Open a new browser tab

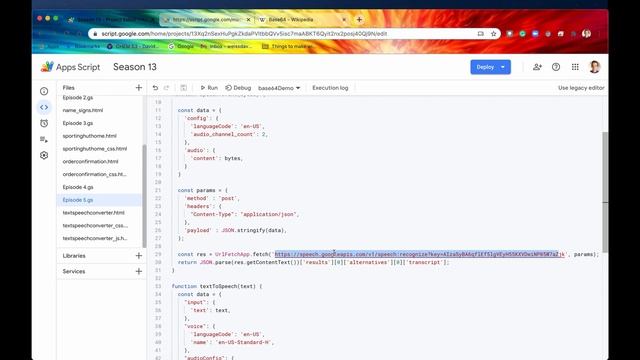pyautogui.click(x=359, y=20)
